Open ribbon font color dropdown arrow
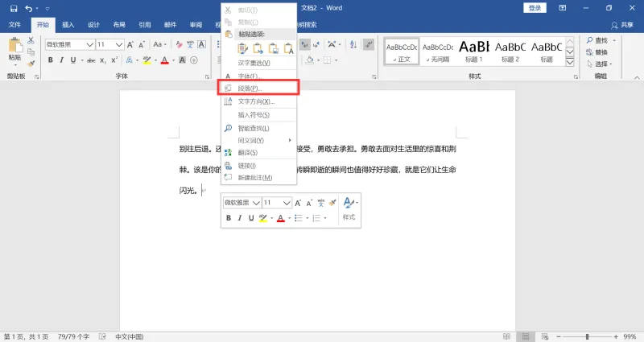This screenshot has height=342, width=644. tap(173, 60)
